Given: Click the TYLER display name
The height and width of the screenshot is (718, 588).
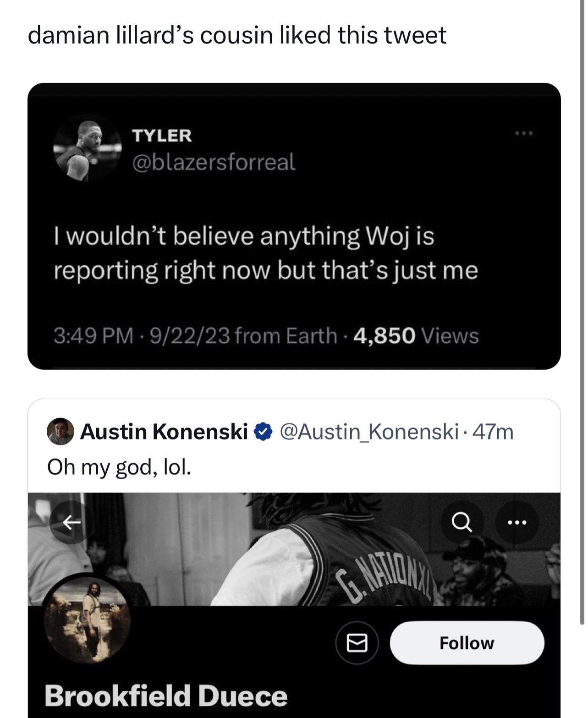Looking at the screenshot, I should pos(162,135).
